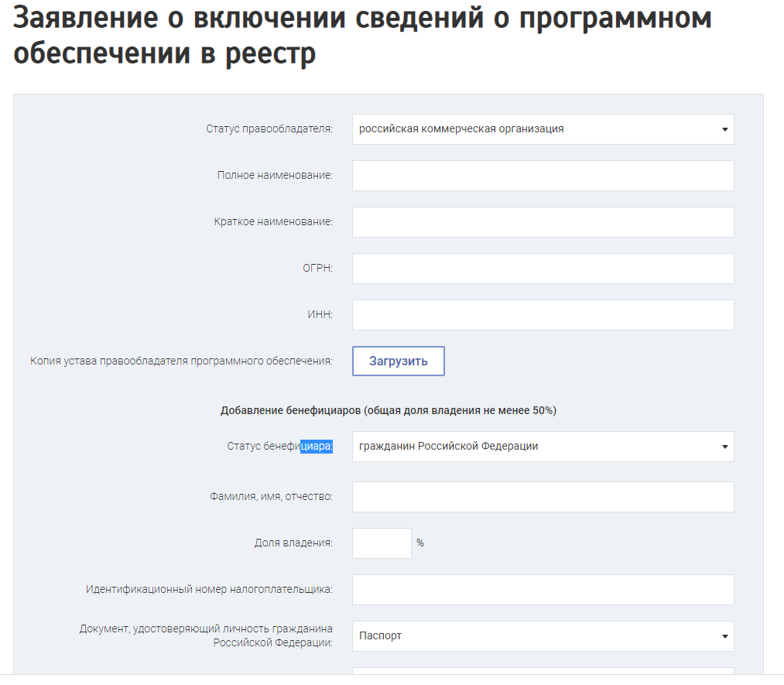This screenshot has width=784, height=685.
Task: Expand the Статус бенефициара dropdown
Action: coord(543,447)
